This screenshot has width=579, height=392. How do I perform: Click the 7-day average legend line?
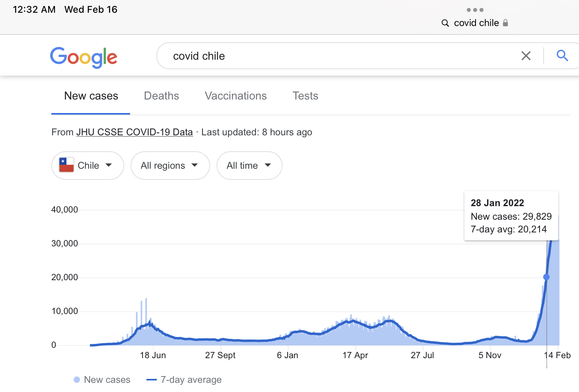point(152,380)
